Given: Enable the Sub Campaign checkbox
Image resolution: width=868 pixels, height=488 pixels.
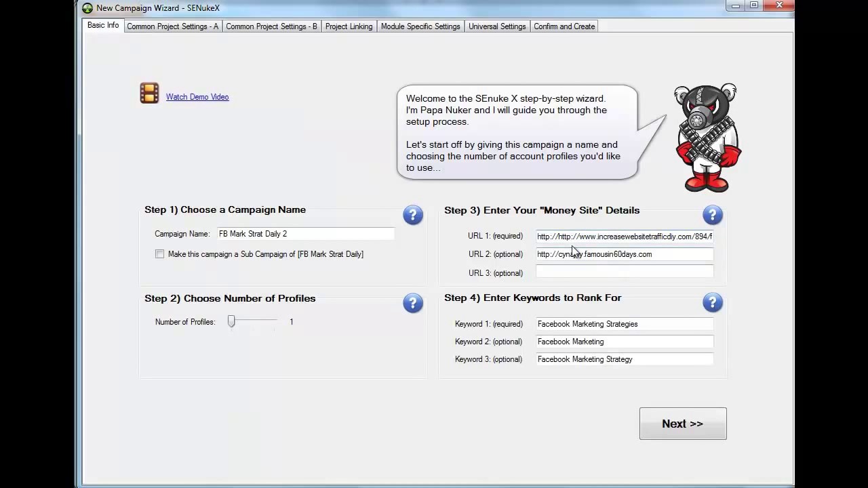Looking at the screenshot, I should 159,254.
